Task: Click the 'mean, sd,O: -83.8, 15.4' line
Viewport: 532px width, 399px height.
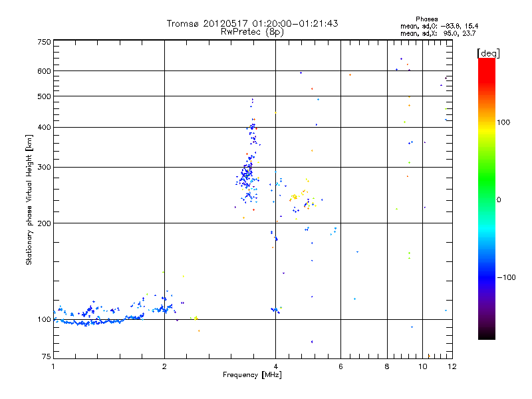Action: [440, 26]
